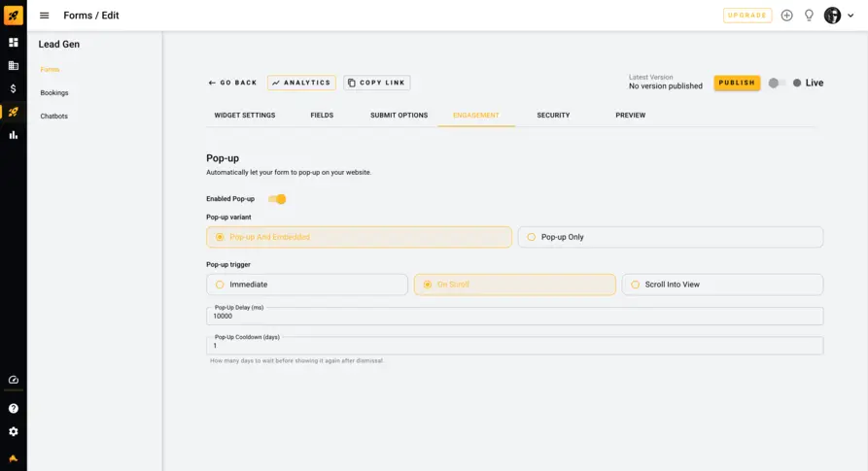This screenshot has height=471, width=868.
Task: Choose the Immediate pop-up trigger
Action: pos(307,285)
